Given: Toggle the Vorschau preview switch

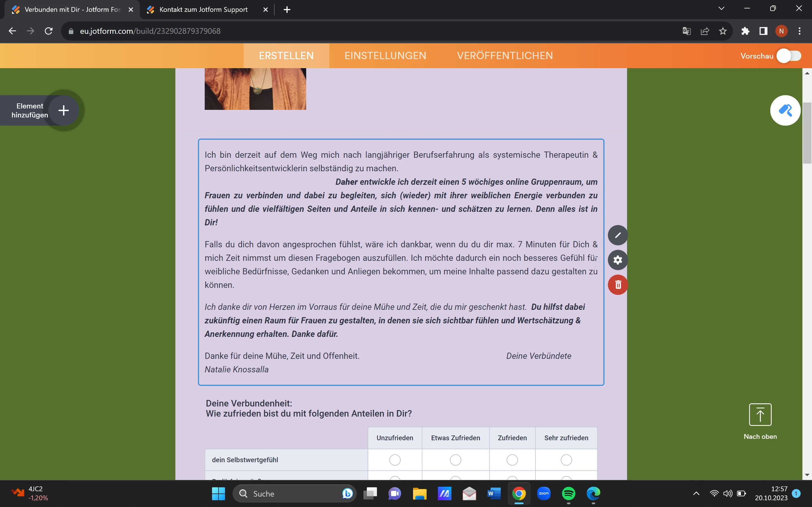Looking at the screenshot, I should pos(789,56).
